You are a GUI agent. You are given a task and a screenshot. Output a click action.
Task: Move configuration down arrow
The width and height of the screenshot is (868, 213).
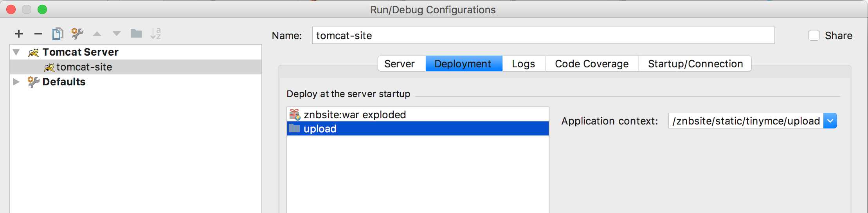116,34
